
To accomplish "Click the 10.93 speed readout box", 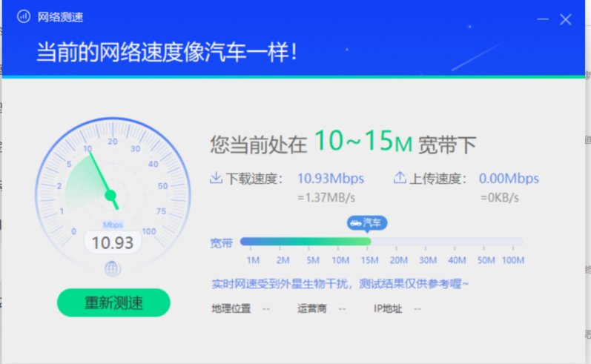I will (x=113, y=242).
